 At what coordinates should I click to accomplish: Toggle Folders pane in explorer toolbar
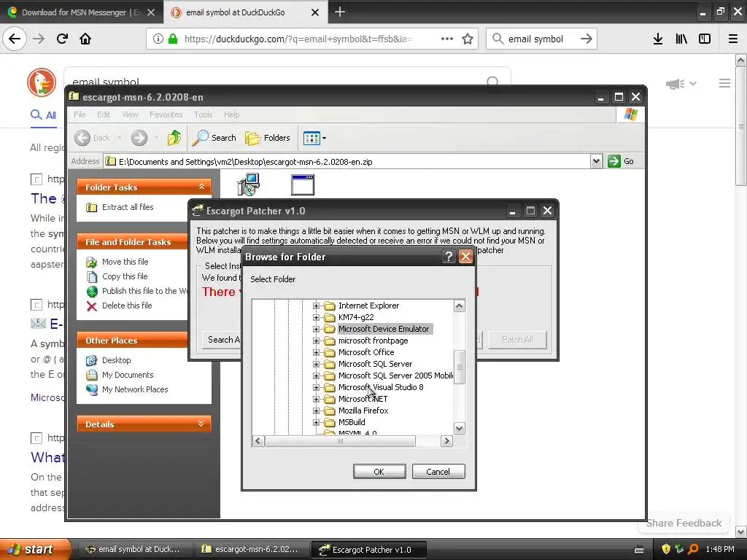point(268,138)
